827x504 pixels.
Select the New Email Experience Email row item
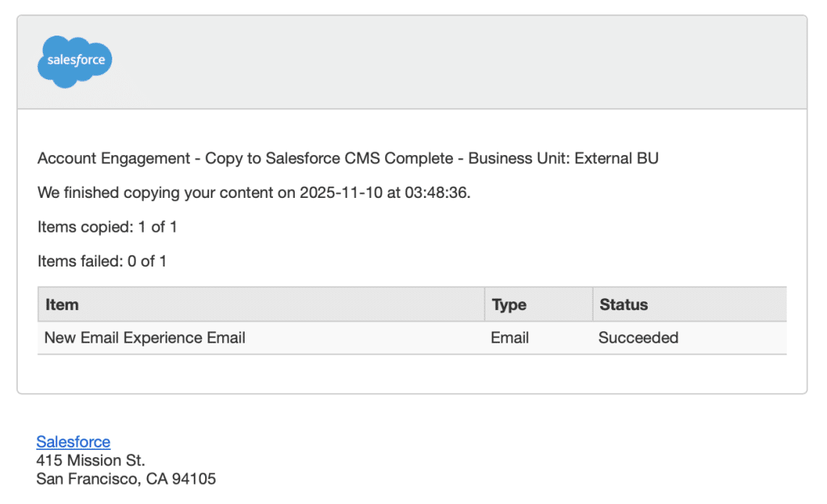pyautogui.click(x=145, y=338)
